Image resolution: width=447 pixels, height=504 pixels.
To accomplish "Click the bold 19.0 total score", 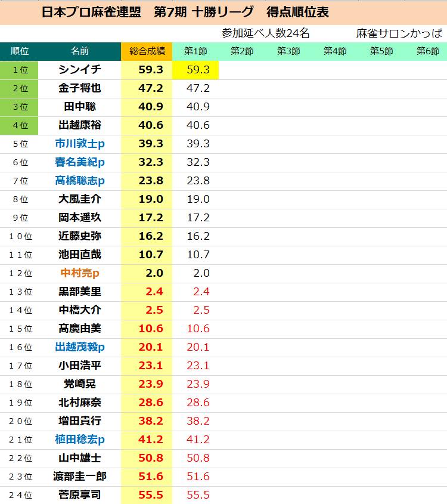I will coord(151,199).
